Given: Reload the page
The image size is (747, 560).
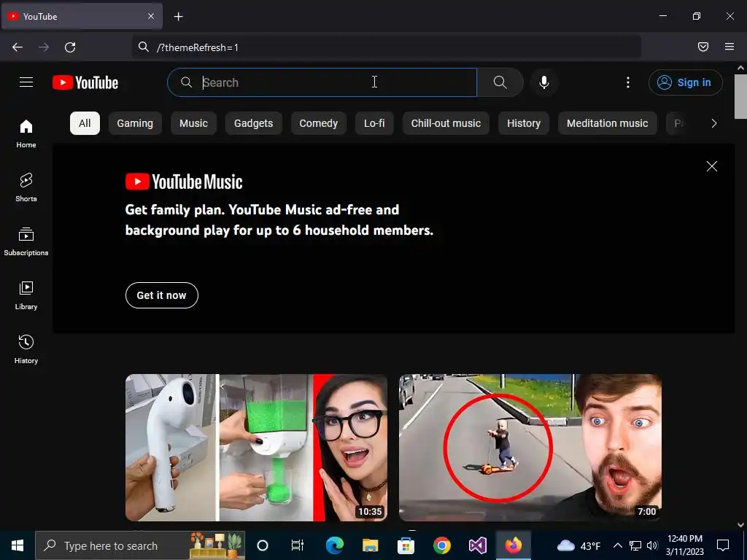Looking at the screenshot, I should tap(70, 47).
